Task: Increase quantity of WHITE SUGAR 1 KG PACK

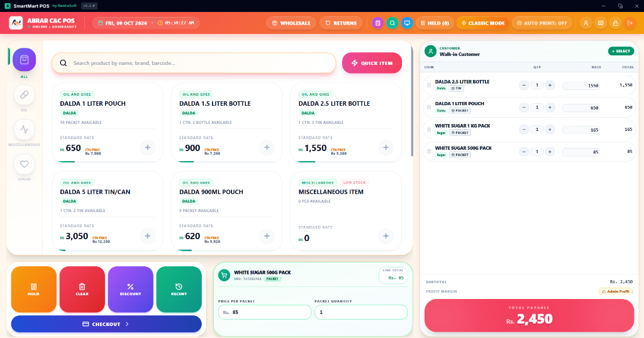Action: [550, 130]
